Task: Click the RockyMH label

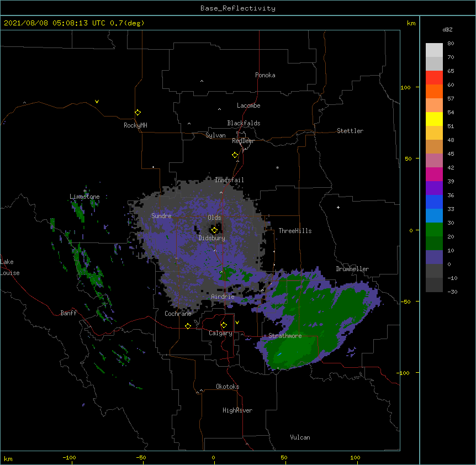Action: (x=135, y=125)
